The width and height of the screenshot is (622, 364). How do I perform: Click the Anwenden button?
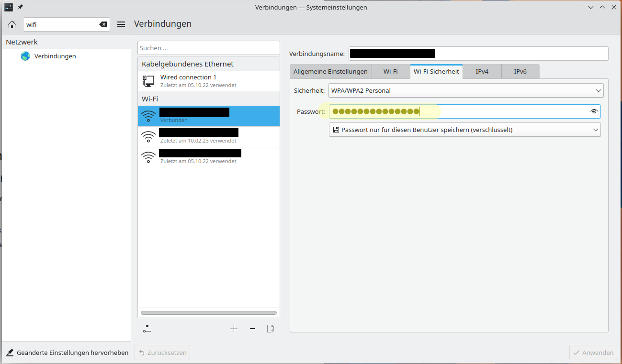(x=593, y=353)
